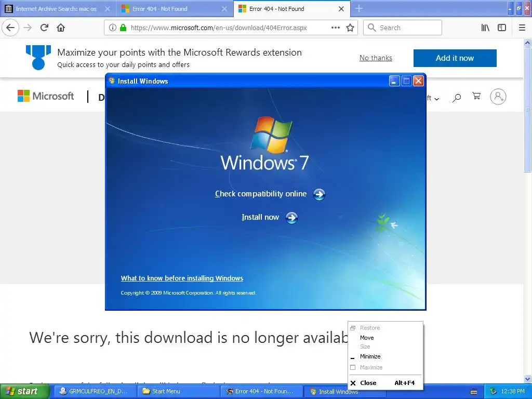Screen dimensions: 532x399
Task: Open GRMCULFREO_EN_D taskbar item
Action: [95, 391]
